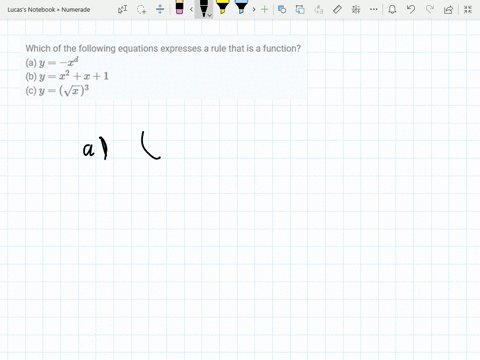Click the ink to text icon
This screenshot has width=480, height=360.
point(319,9)
